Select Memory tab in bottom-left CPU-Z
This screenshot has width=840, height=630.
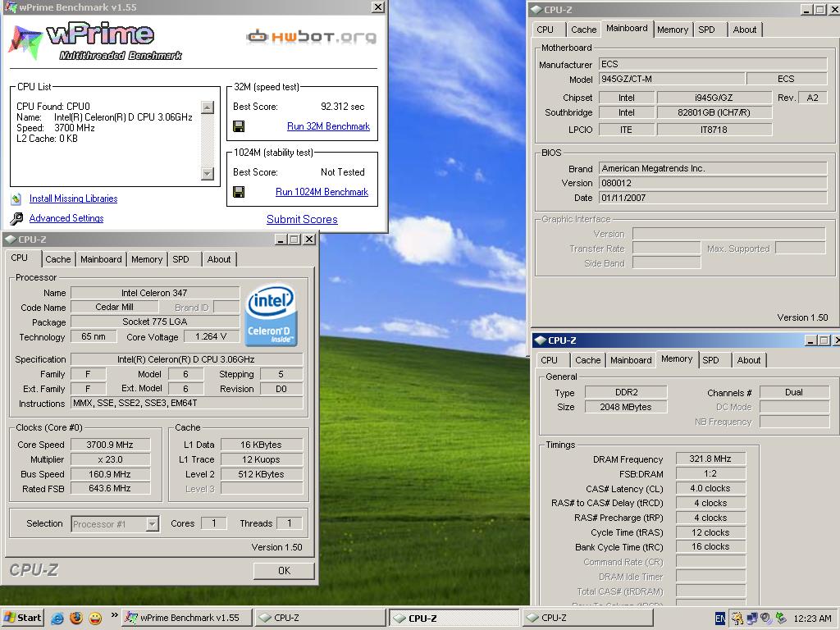pos(147,259)
